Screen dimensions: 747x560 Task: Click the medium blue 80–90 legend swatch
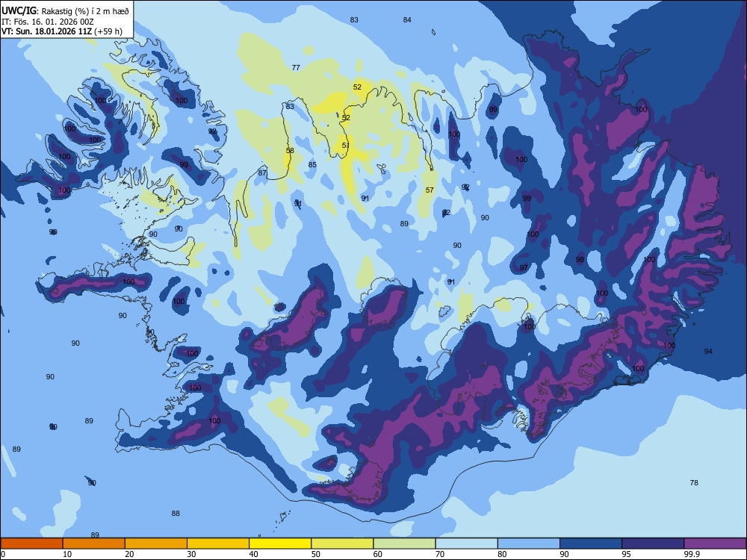529,544
